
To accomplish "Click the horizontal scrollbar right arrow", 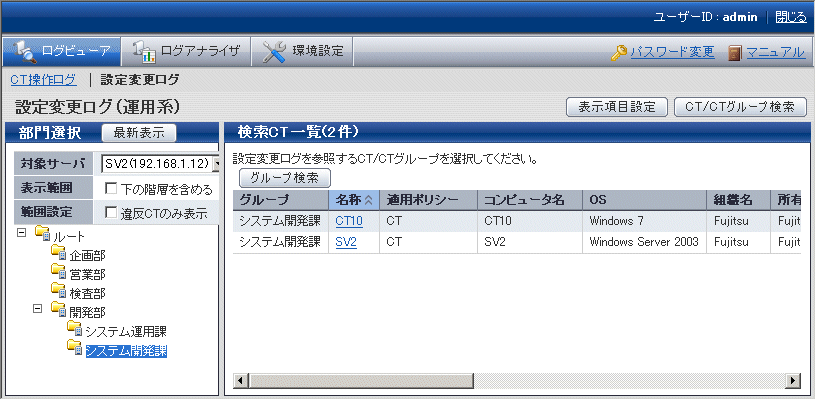I will [793, 380].
